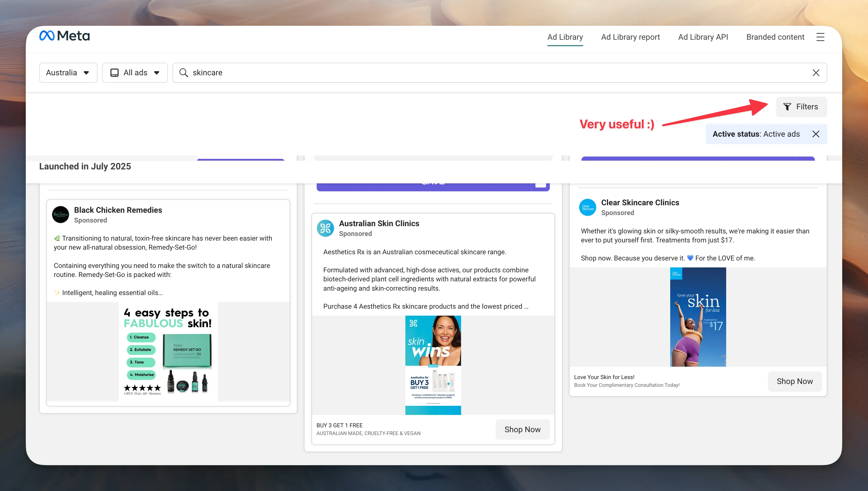Open Clear Skincare Clinics page link
The width and height of the screenshot is (868, 491).
[x=640, y=202]
